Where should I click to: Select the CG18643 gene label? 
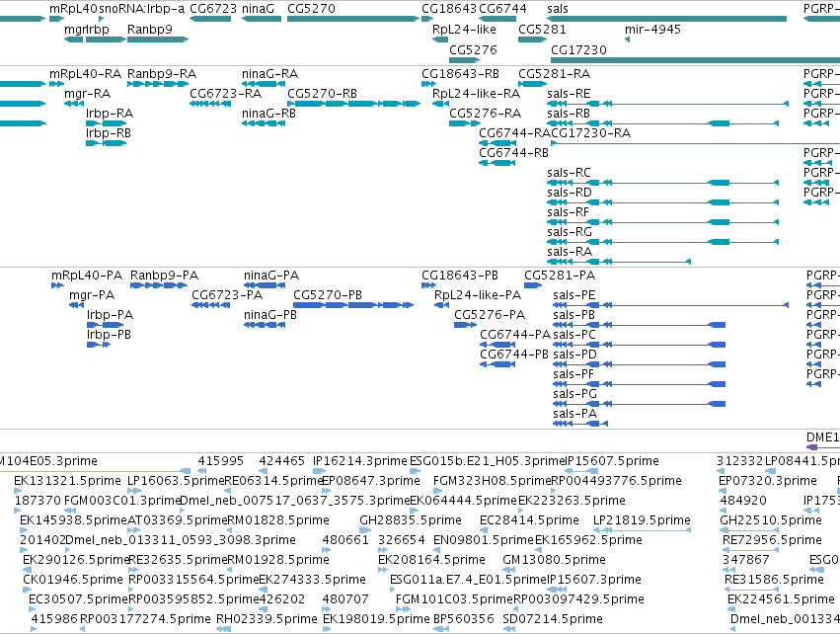click(449, 9)
